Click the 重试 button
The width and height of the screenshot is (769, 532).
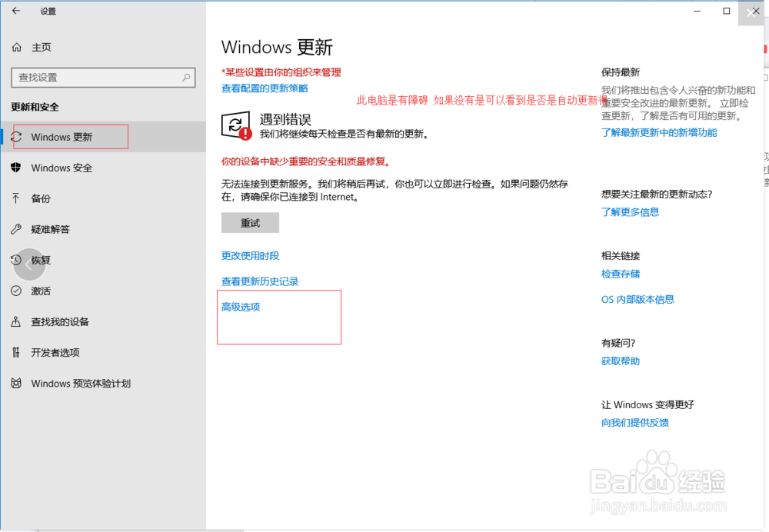point(250,223)
